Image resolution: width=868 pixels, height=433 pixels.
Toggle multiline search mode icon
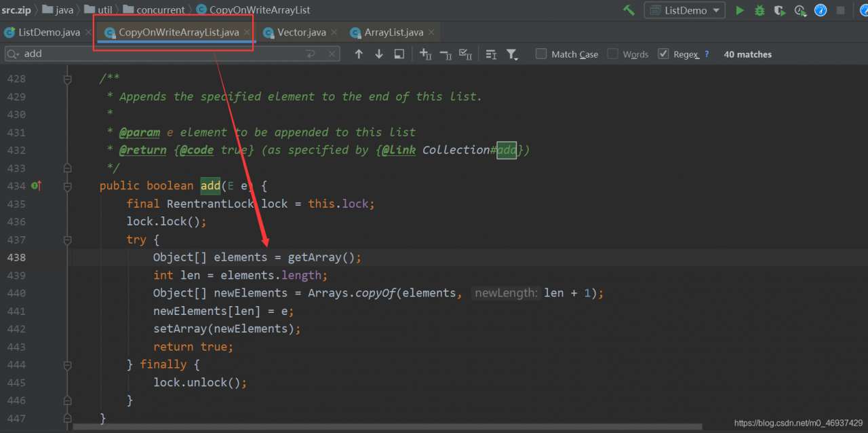pyautogui.click(x=492, y=54)
